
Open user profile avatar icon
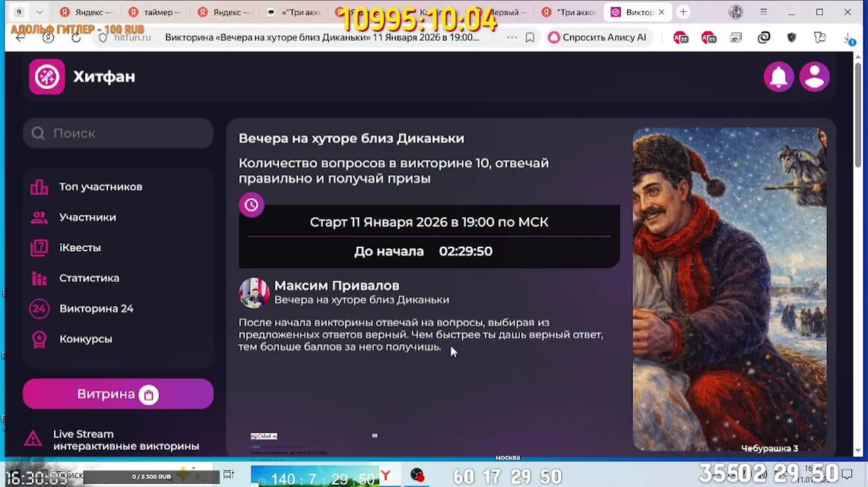pos(815,76)
